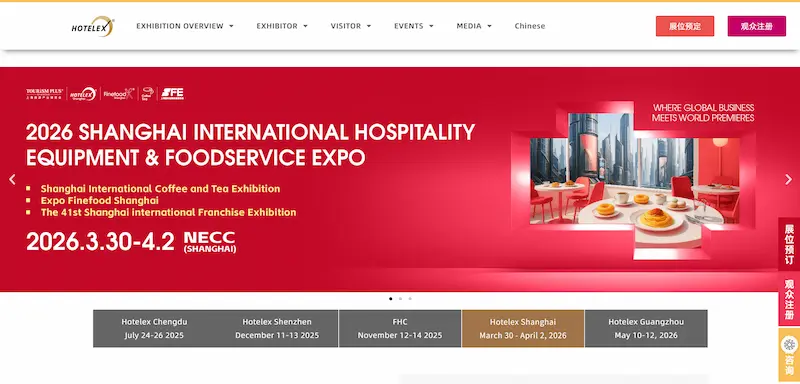Select the second carousel indicator dot
800x384 pixels.
(x=401, y=299)
